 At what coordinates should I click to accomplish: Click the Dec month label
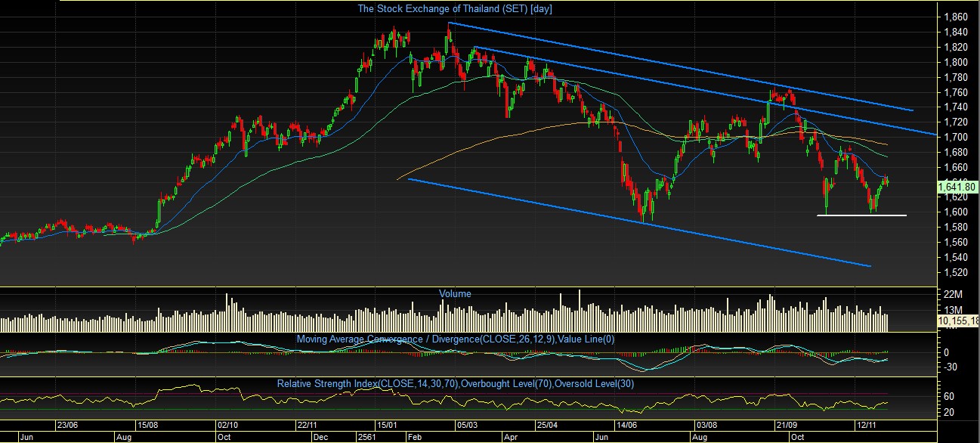coord(320,437)
